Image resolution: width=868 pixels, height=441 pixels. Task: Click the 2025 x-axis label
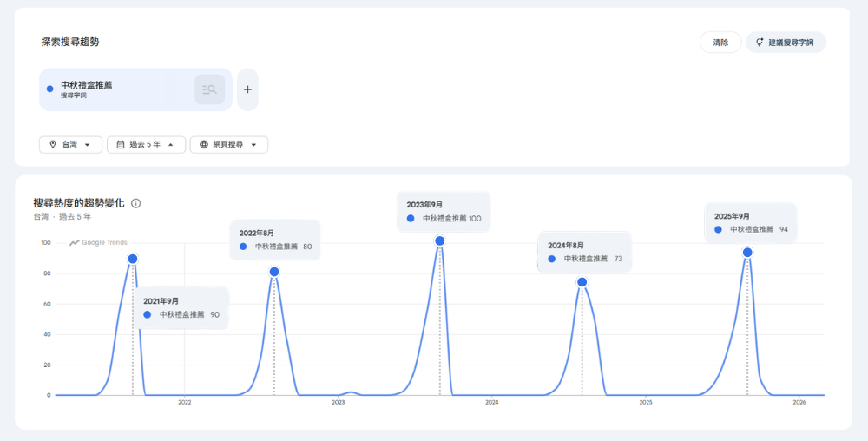pyautogui.click(x=646, y=403)
